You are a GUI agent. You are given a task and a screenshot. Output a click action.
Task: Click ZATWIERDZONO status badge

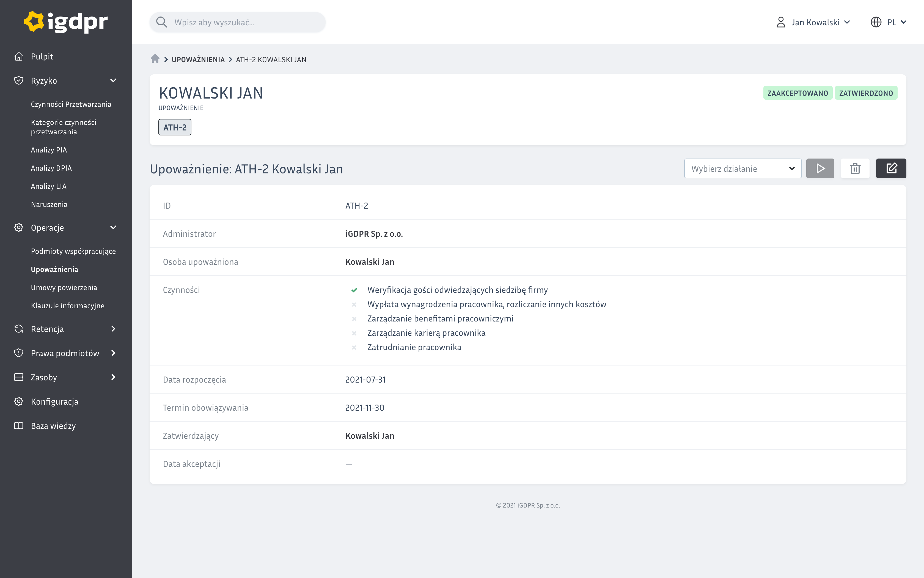866,93
